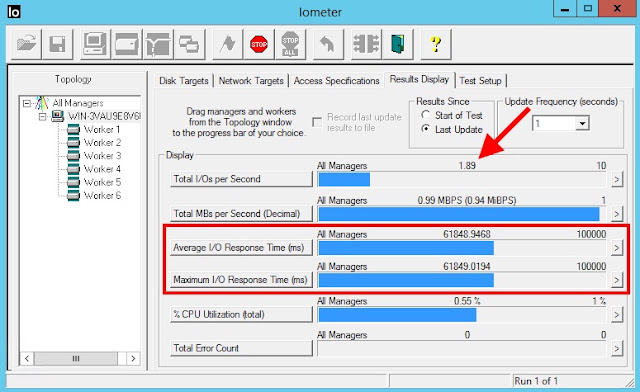Duplicate selected worker toolbar icon

[189, 44]
